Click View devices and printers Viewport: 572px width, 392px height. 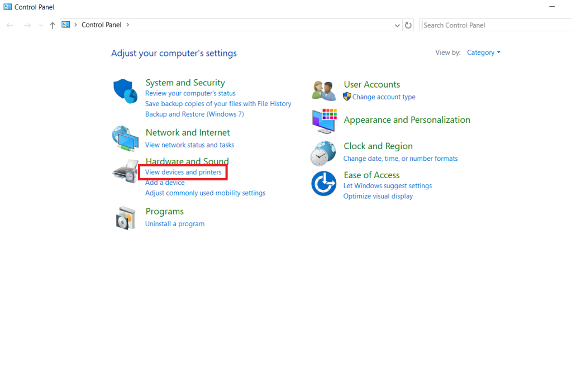[183, 172]
